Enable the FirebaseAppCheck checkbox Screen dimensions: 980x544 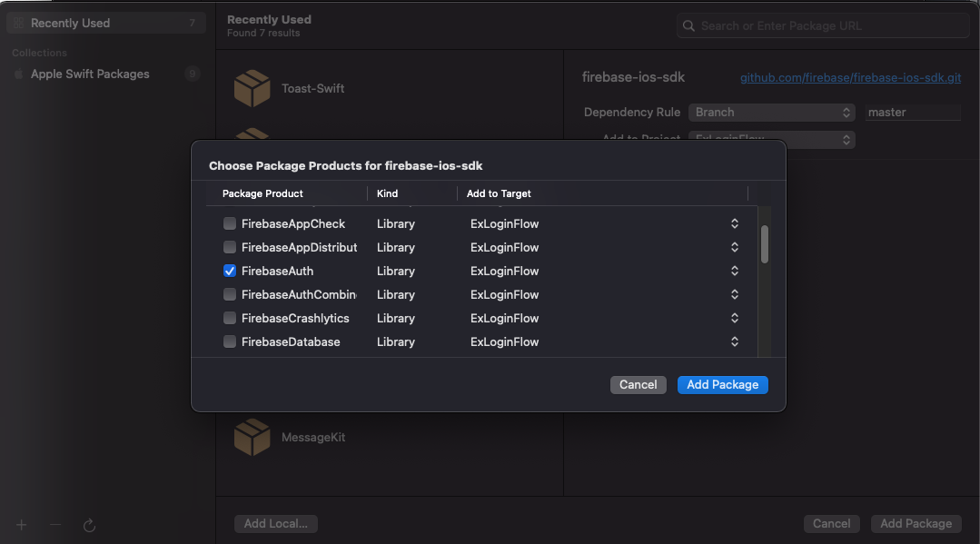coord(230,223)
